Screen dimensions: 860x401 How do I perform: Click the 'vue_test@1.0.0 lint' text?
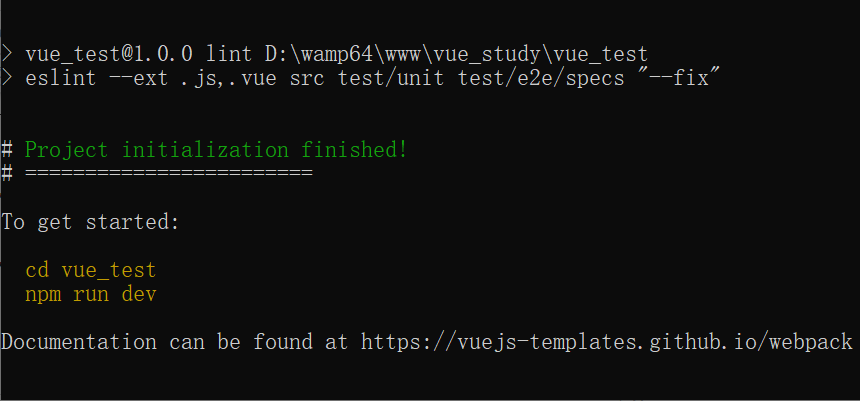(139, 54)
